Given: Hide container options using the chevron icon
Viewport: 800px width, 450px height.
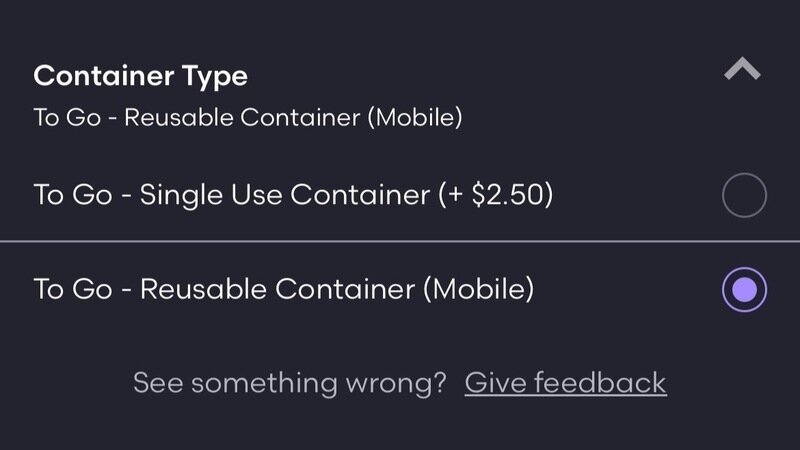Looking at the screenshot, I should (x=743, y=70).
